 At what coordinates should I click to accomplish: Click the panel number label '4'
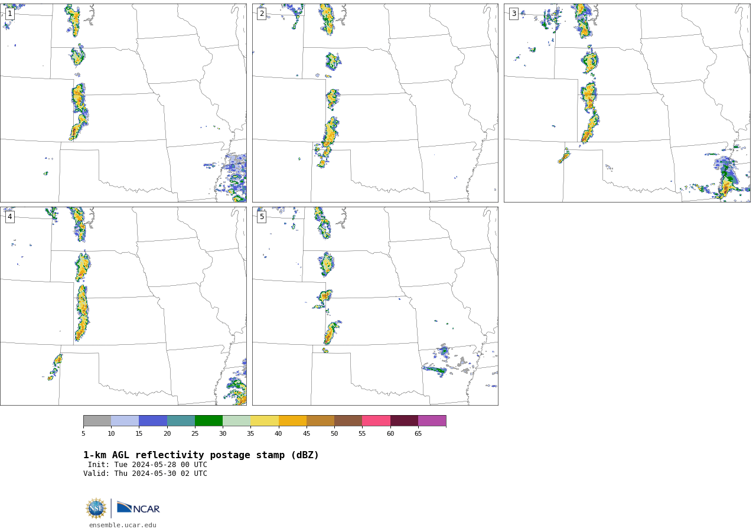click(x=9, y=217)
